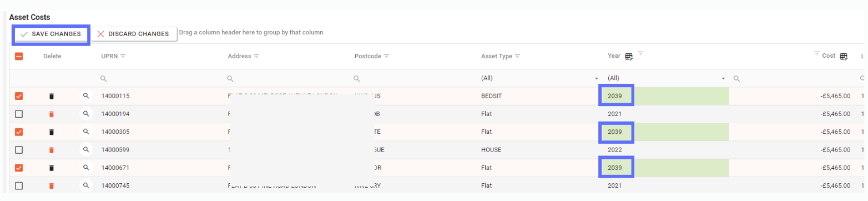Uncheck the row checkbox for UPRN 14000115

click(x=19, y=96)
